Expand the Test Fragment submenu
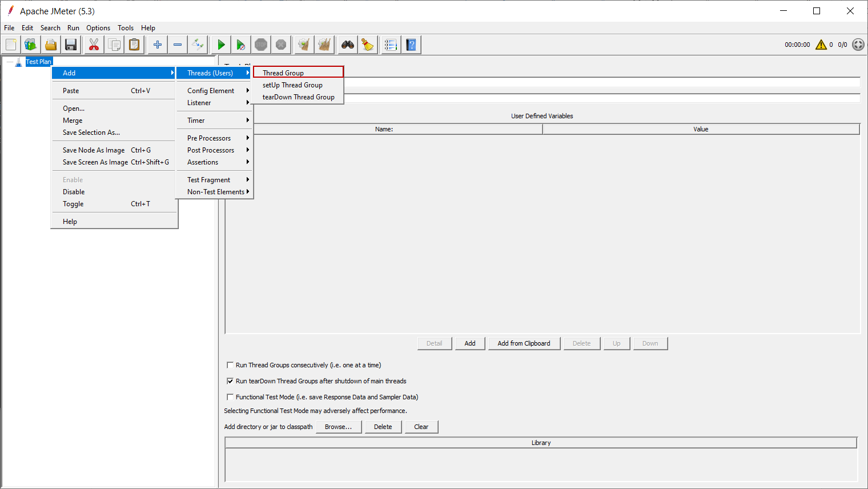This screenshot has height=489, width=868. click(215, 180)
